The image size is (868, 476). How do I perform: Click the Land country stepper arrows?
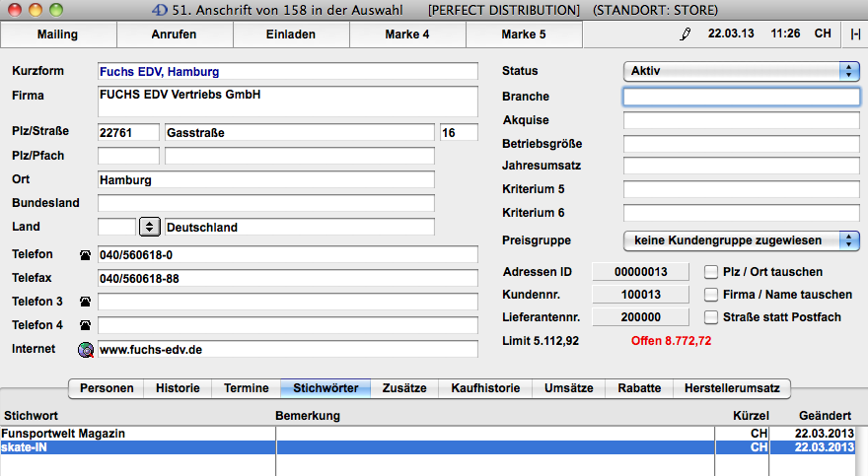pyautogui.click(x=150, y=227)
